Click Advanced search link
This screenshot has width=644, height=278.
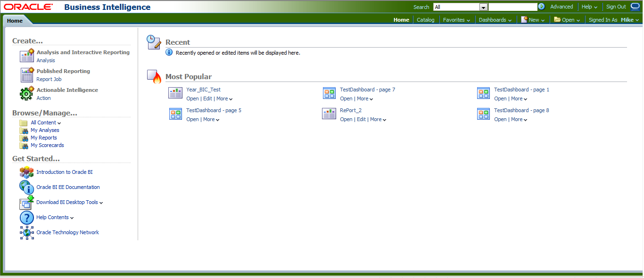[x=561, y=7]
